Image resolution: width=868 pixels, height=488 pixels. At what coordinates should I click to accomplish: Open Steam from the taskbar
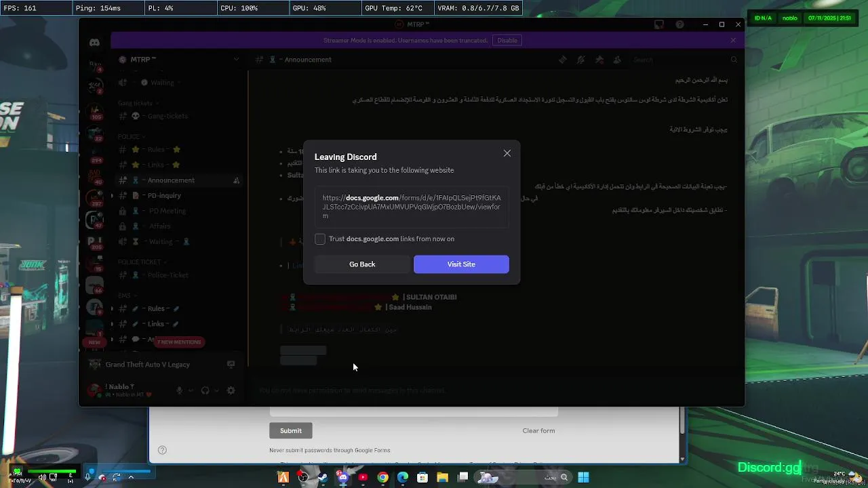323,477
